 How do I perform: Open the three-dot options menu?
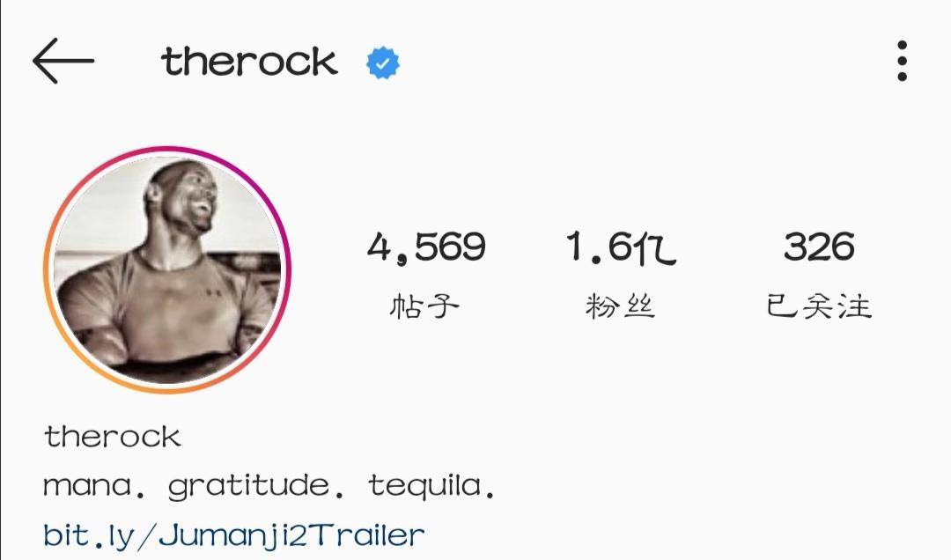902,61
